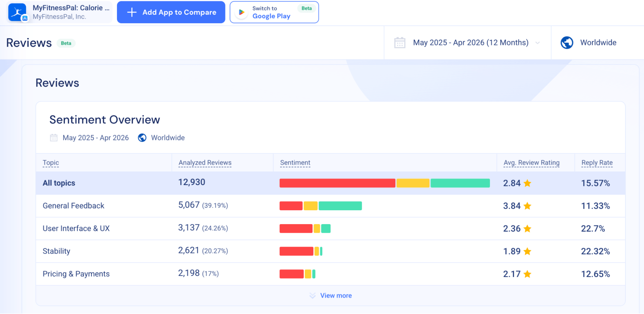Click the 2,621 reviews count
Screen dimensions: 644x314
point(189,251)
